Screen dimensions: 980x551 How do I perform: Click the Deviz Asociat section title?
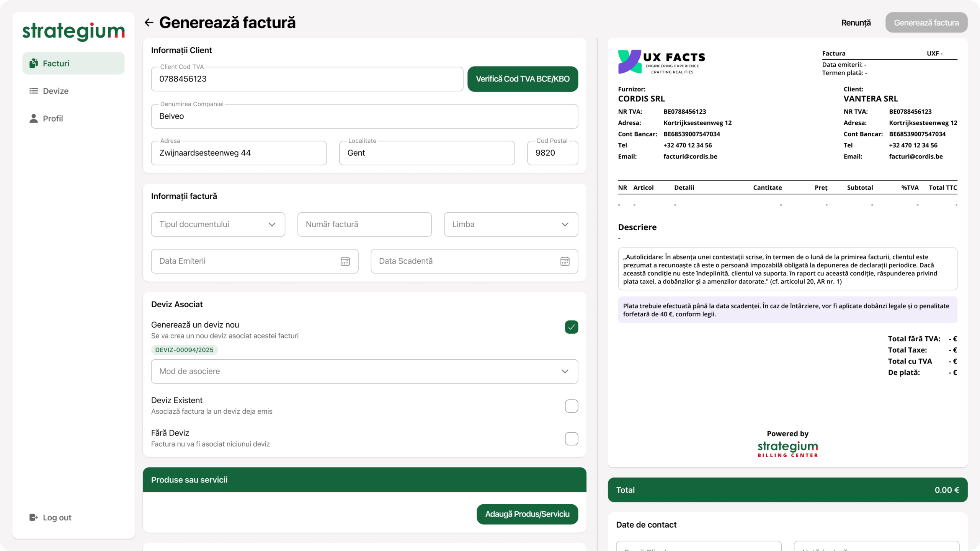click(x=177, y=305)
